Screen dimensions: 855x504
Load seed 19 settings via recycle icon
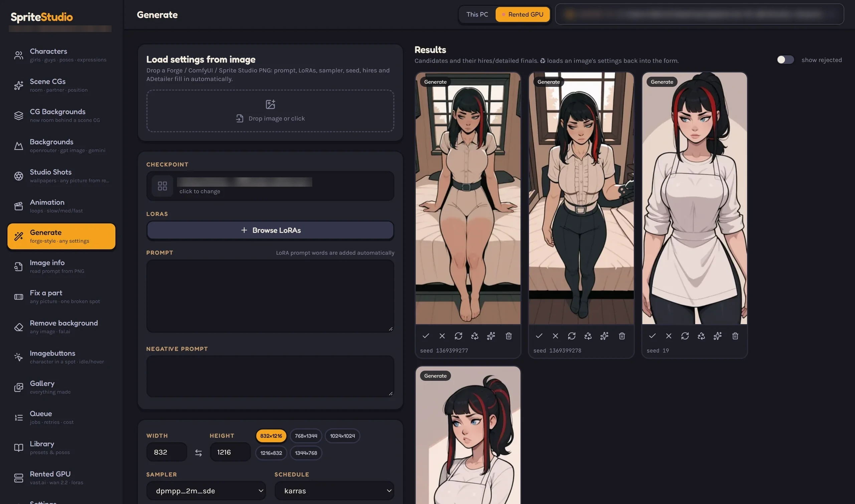[x=701, y=336]
